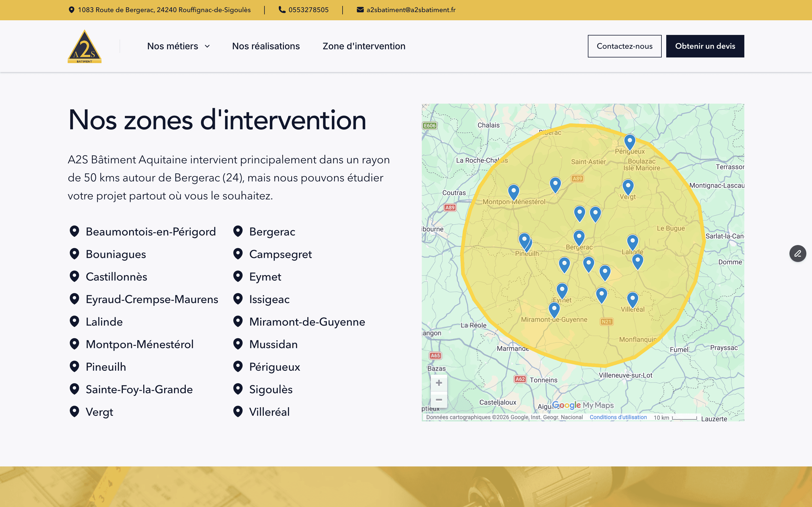Click the Contactez-nous button
This screenshot has height=507, width=812.
point(625,46)
